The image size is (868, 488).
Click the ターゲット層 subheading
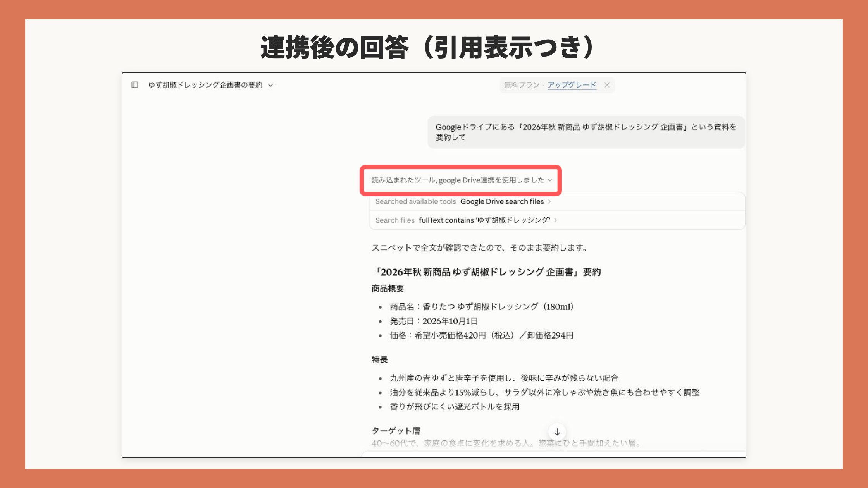click(x=396, y=431)
